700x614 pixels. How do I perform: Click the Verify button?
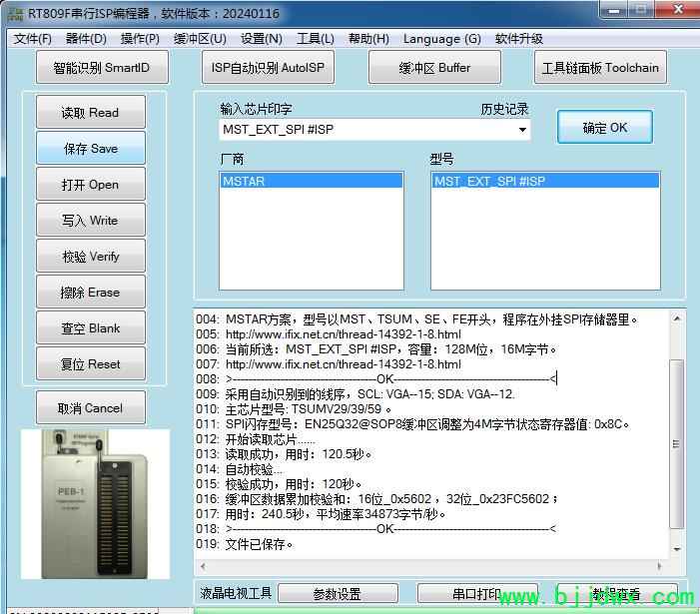(x=90, y=257)
